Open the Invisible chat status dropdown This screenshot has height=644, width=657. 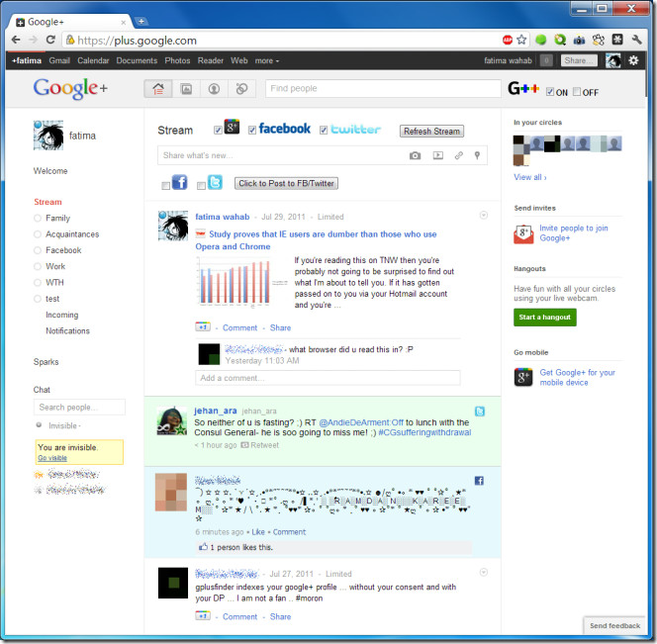64,425
